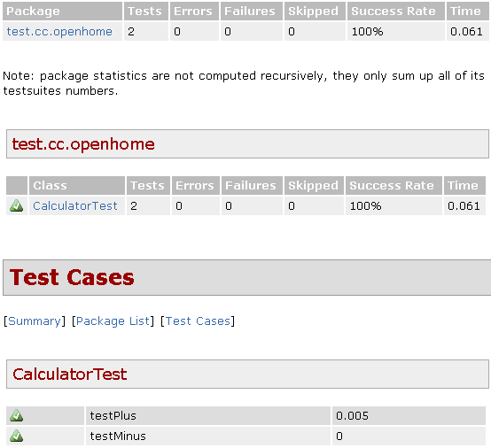Click the success icon next to testMinus
This screenshot has width=491, height=448.
[x=16, y=436]
